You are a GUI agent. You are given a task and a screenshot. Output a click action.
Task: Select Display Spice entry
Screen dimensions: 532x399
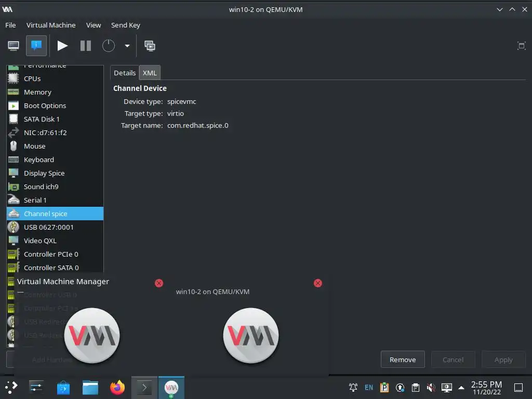[x=55, y=173]
